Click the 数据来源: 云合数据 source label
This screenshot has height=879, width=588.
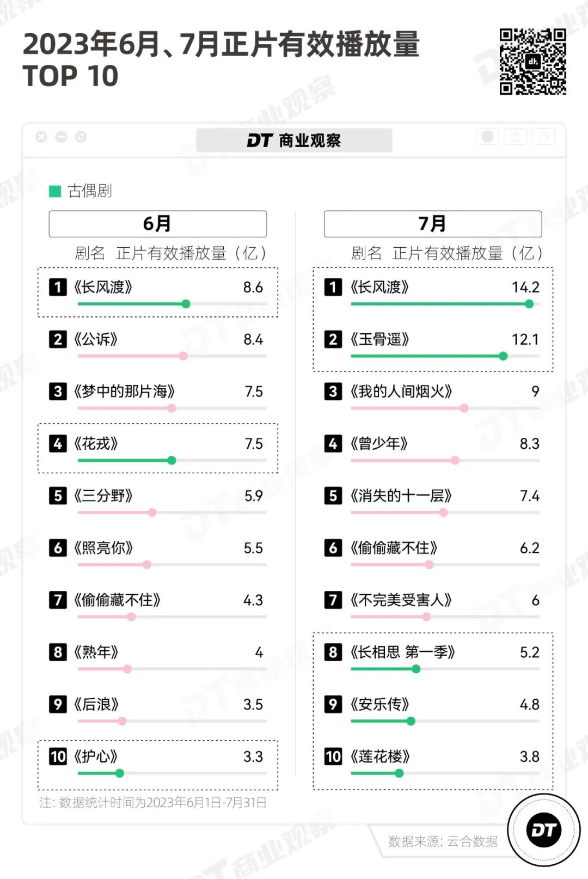pos(443,841)
